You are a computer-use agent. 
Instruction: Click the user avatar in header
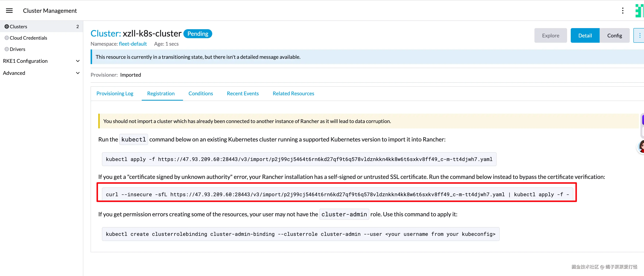tap(639, 10)
